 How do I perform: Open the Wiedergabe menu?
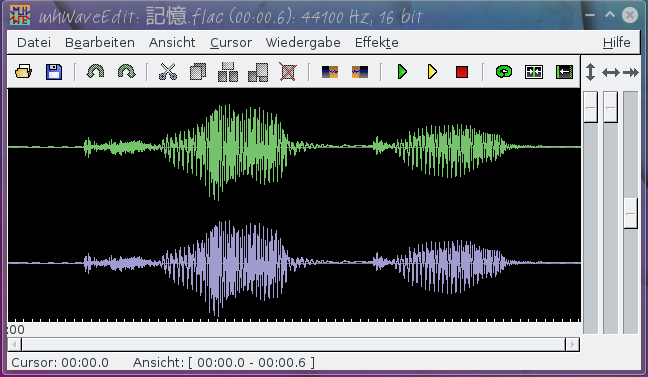click(x=303, y=43)
